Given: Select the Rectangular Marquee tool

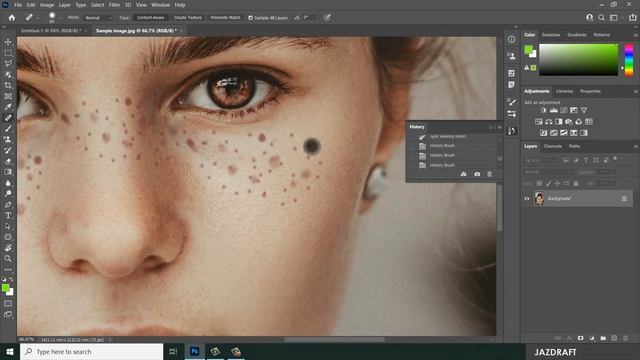Looking at the screenshot, I should pyautogui.click(x=8, y=53).
